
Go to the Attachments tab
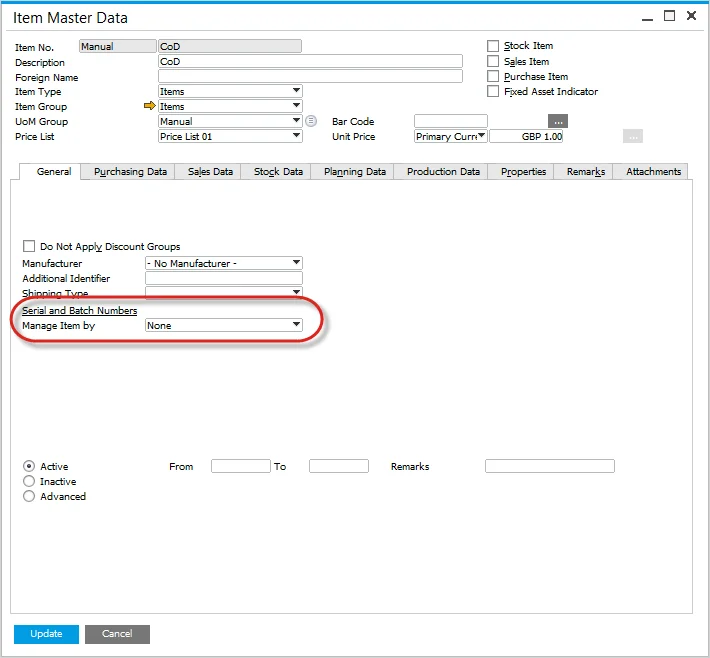coord(653,172)
